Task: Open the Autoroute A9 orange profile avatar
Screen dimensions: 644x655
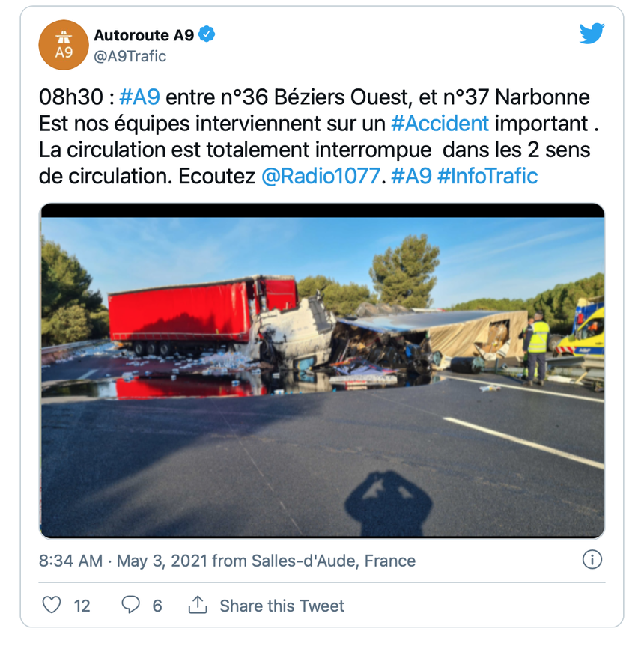Action: pos(64,45)
